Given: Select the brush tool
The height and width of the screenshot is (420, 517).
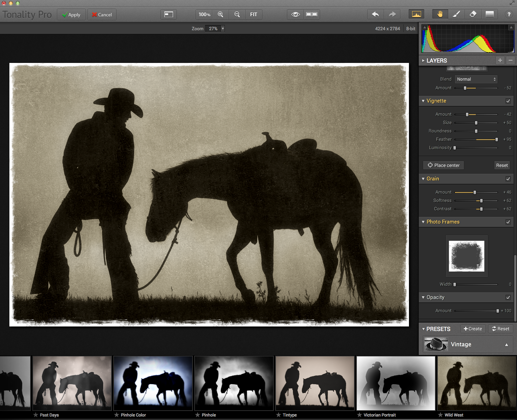Looking at the screenshot, I should pyautogui.click(x=456, y=14).
